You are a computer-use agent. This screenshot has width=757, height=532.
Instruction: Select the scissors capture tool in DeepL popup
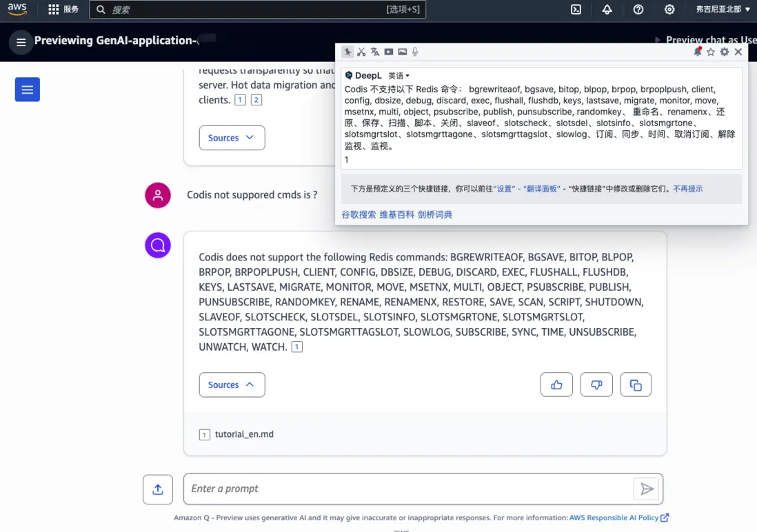tap(361, 52)
